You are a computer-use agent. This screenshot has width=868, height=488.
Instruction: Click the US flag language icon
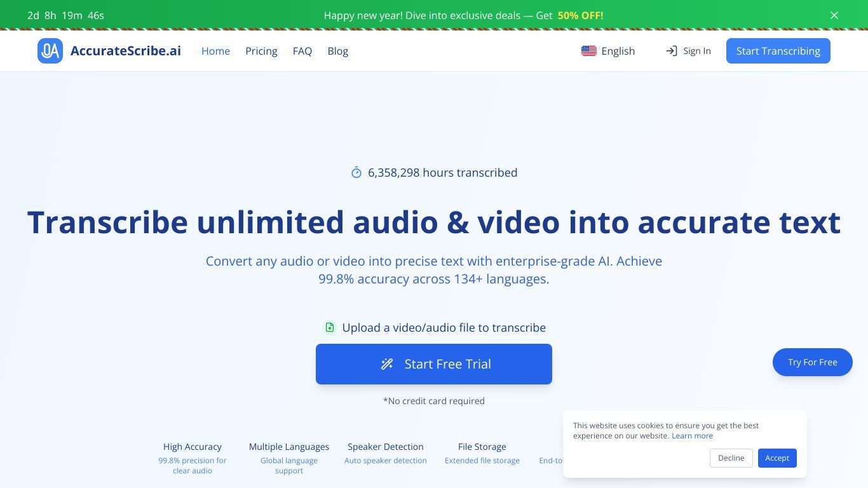click(589, 51)
